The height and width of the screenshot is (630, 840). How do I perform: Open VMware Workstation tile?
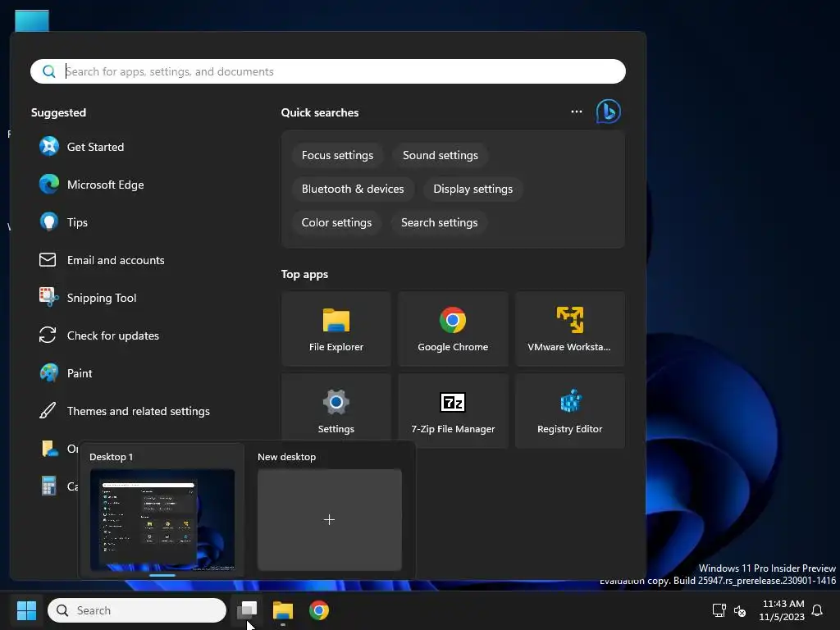pos(569,330)
